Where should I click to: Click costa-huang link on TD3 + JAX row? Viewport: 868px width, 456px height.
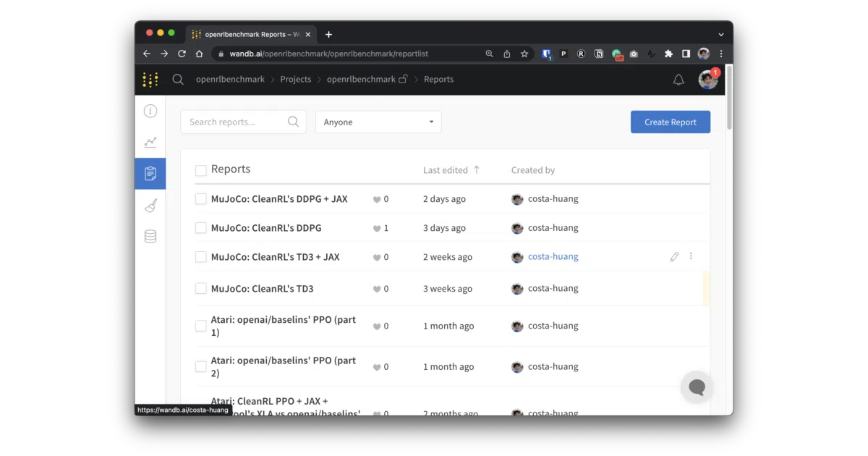[x=553, y=257]
